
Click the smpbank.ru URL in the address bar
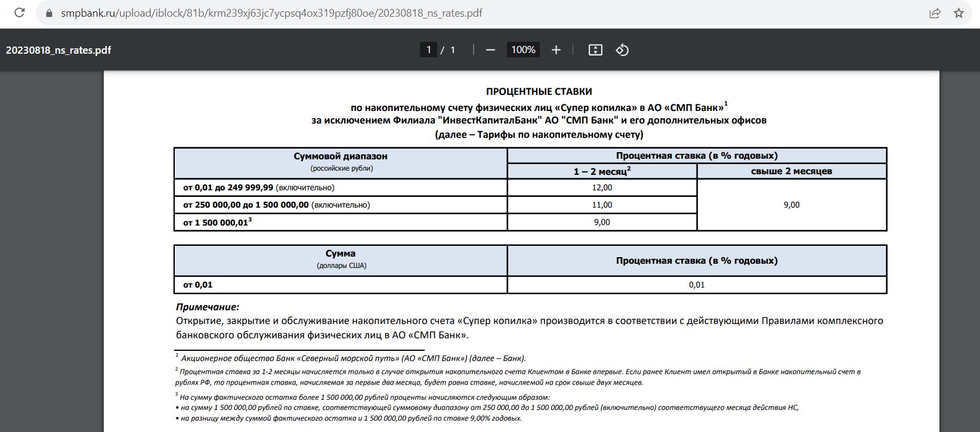pyautogui.click(x=271, y=13)
